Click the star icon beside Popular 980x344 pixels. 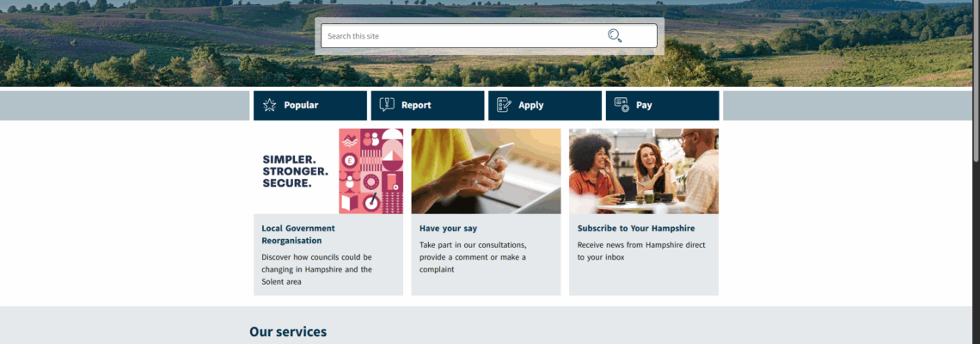tap(269, 105)
